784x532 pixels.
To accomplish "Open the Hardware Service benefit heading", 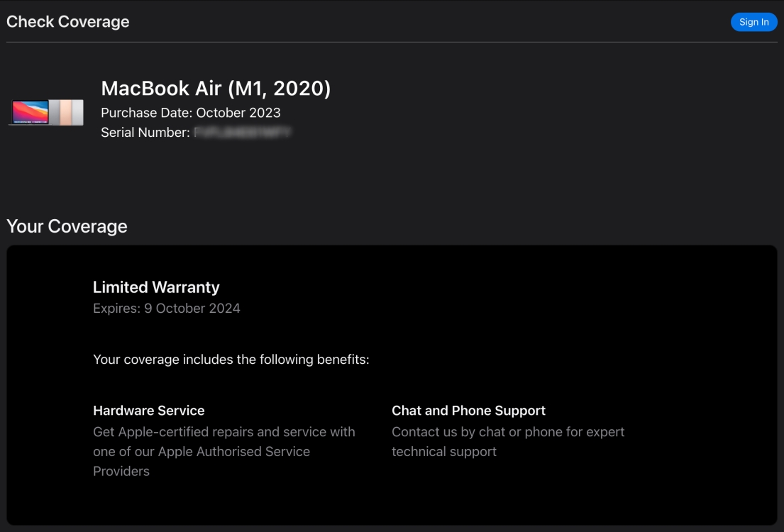I will (148, 411).
